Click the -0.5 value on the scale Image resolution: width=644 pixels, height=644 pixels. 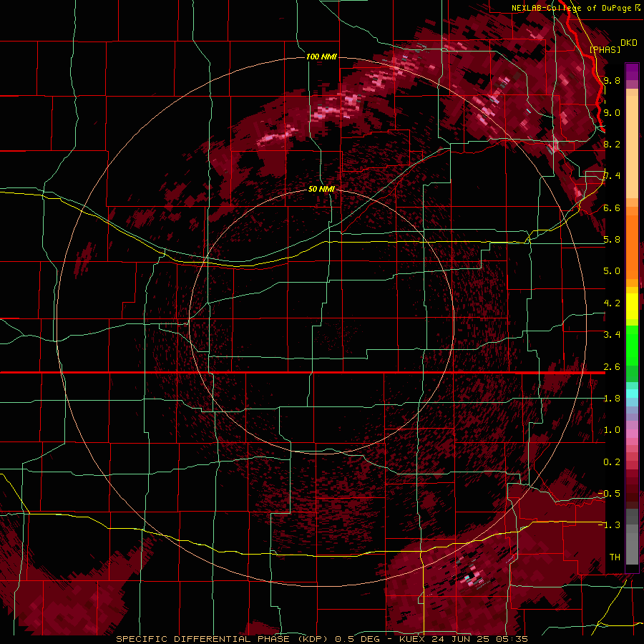pos(609,494)
